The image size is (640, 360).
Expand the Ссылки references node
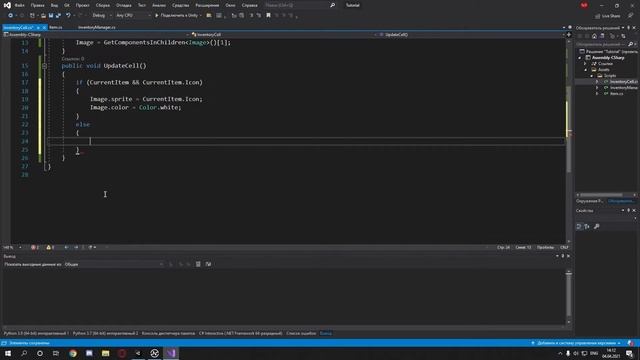point(586,64)
